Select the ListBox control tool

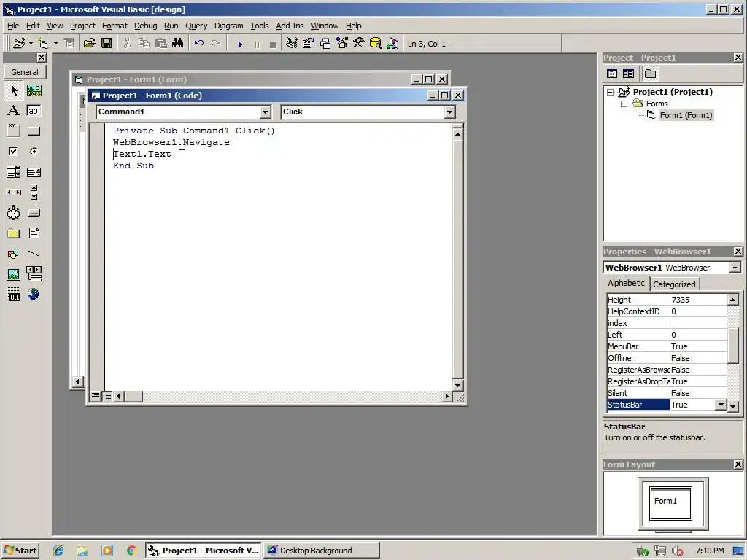[x=34, y=172]
